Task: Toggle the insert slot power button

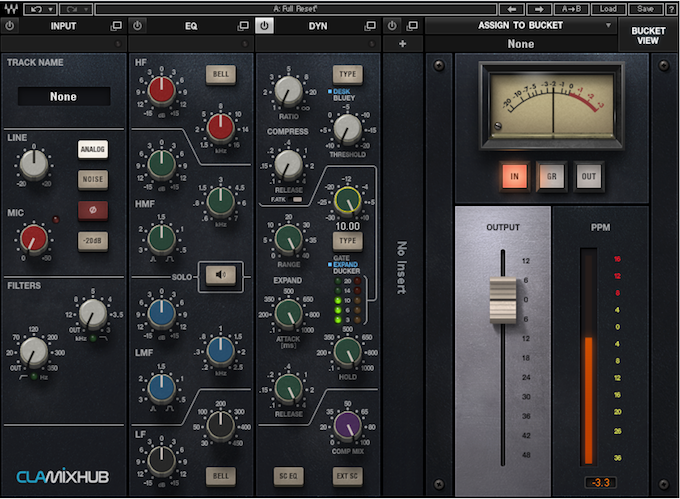Action: pos(392,26)
